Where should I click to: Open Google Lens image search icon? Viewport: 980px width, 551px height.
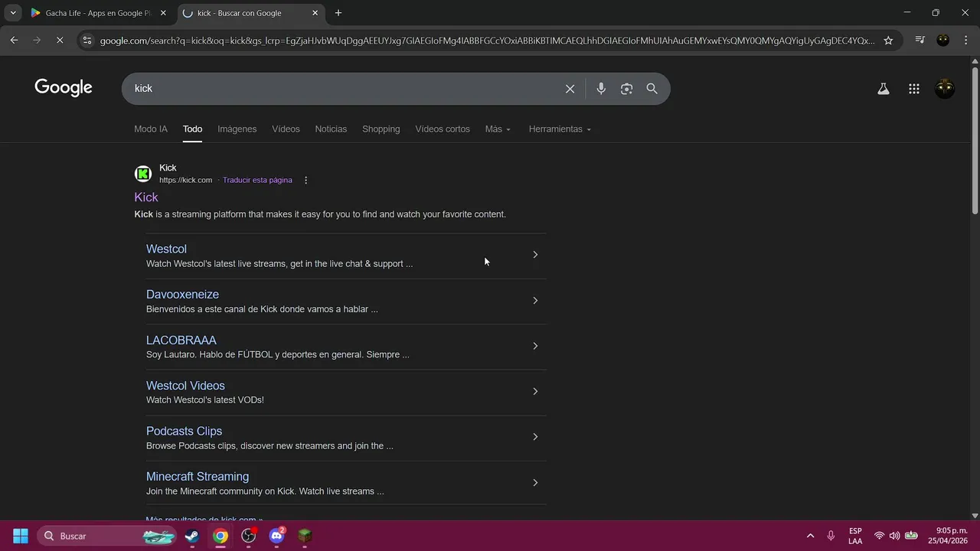click(626, 89)
